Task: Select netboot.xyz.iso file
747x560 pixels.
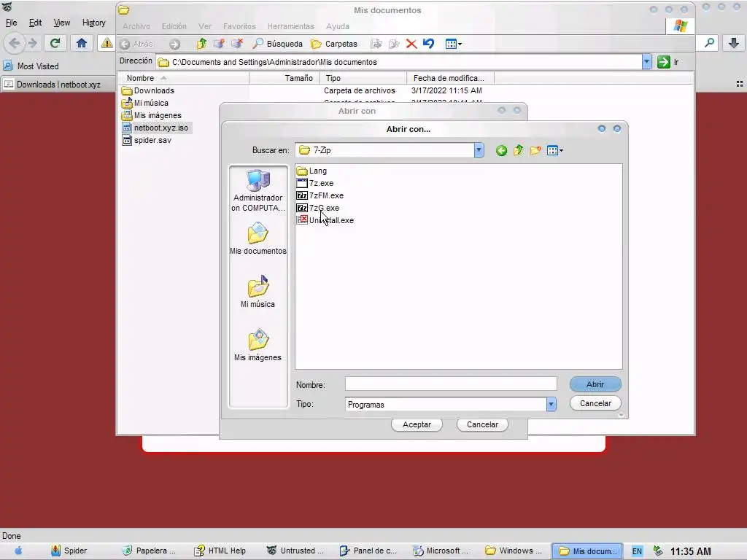Action: coord(155,128)
